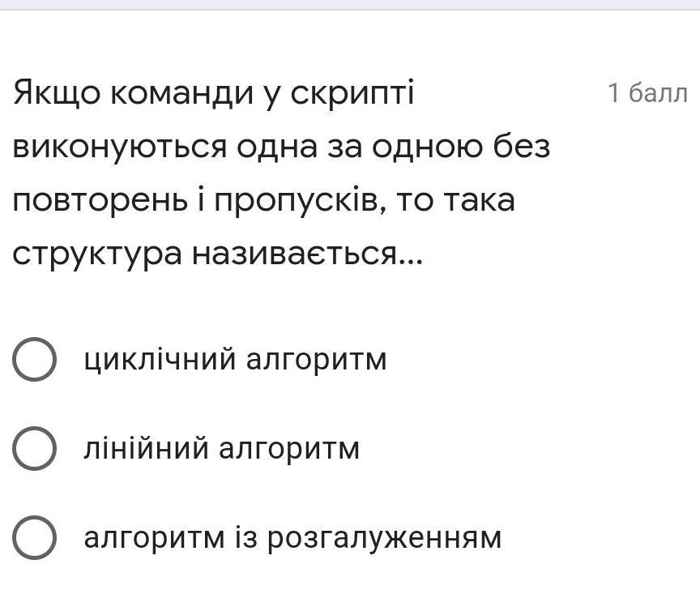Click the word "структура" in the question

[97, 254]
